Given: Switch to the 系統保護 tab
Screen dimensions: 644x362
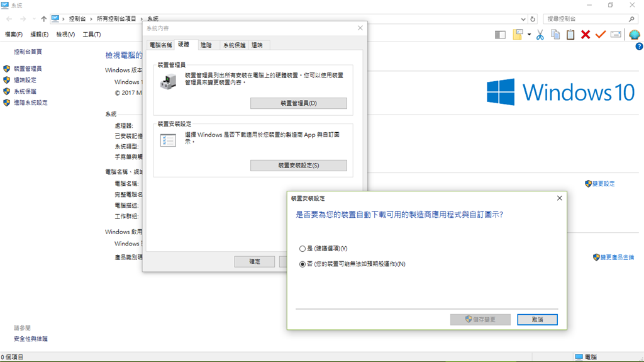Looking at the screenshot, I should 234,45.
